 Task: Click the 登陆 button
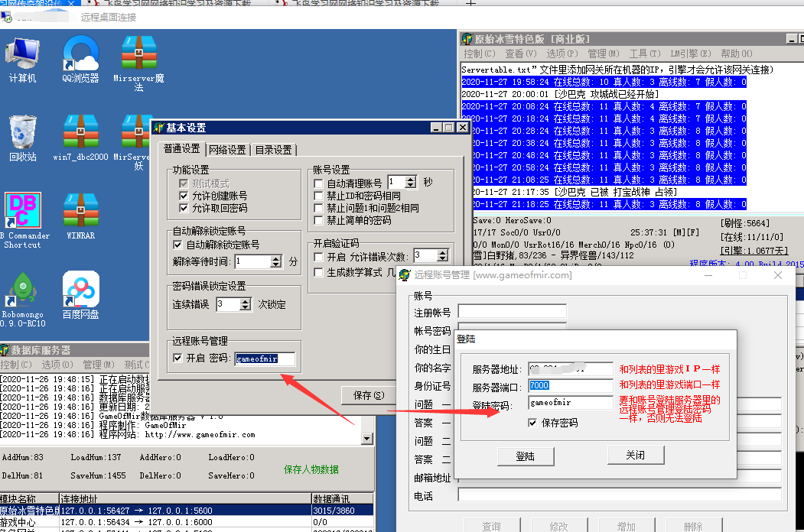pyautogui.click(x=526, y=456)
